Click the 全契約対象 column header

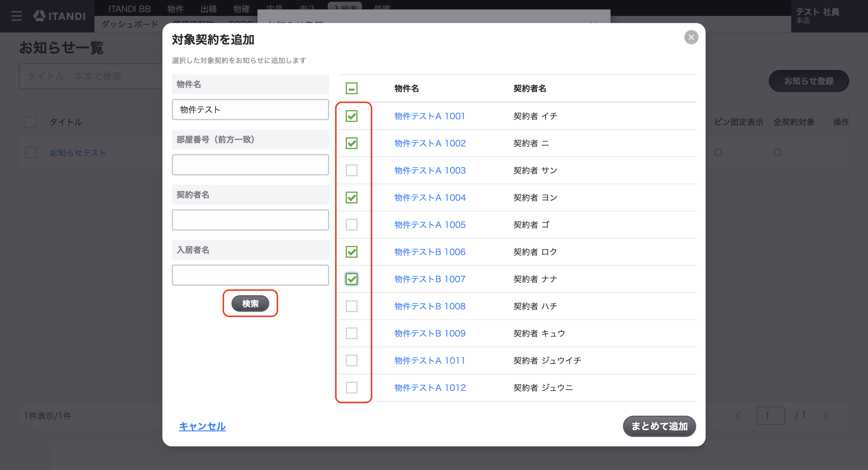pos(794,122)
